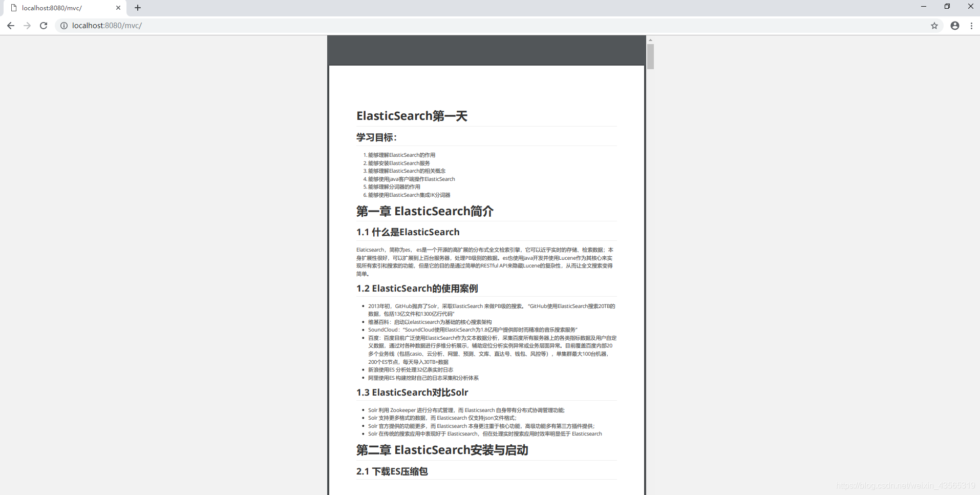Click heading 1.1 什么是ElasticSearch
This screenshot has height=495, width=980.
tap(408, 232)
